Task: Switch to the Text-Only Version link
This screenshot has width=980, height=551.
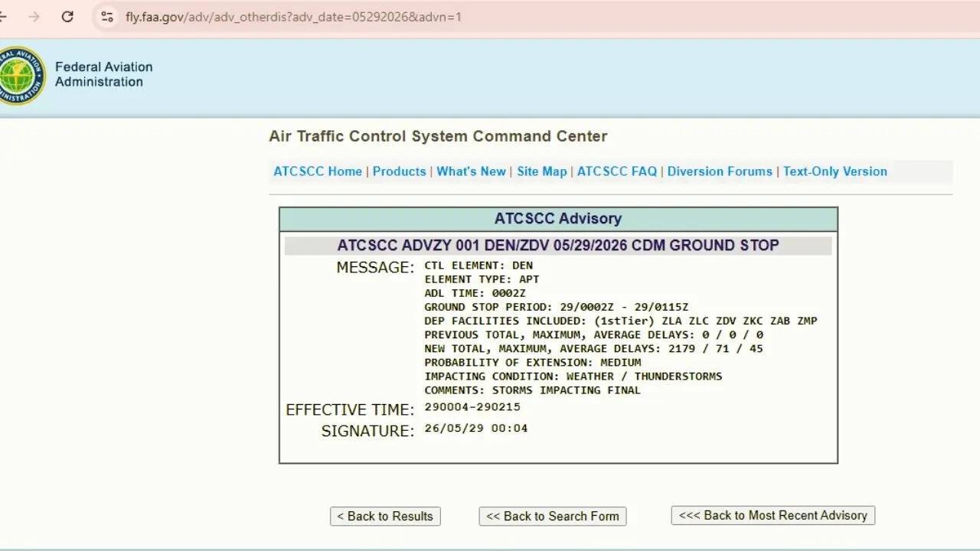Action: 835,171
